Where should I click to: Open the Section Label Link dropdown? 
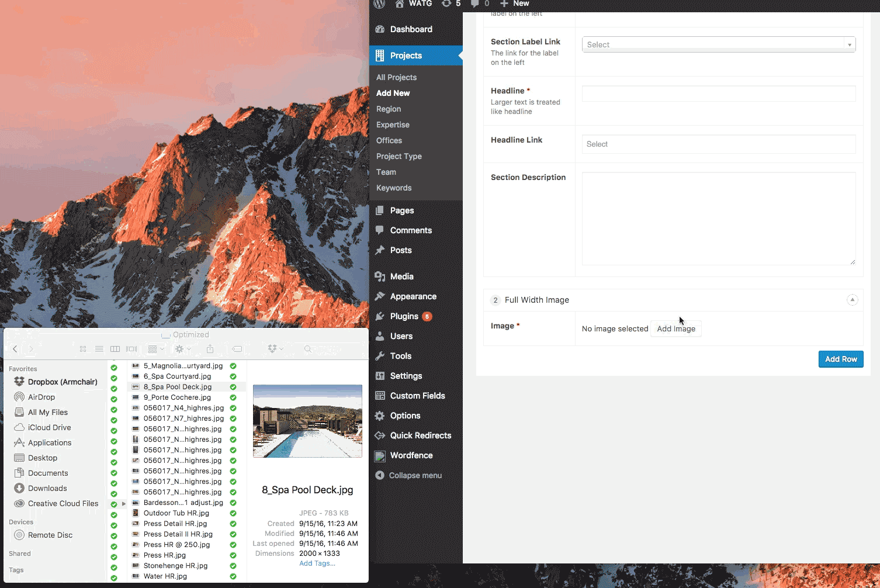click(x=718, y=44)
